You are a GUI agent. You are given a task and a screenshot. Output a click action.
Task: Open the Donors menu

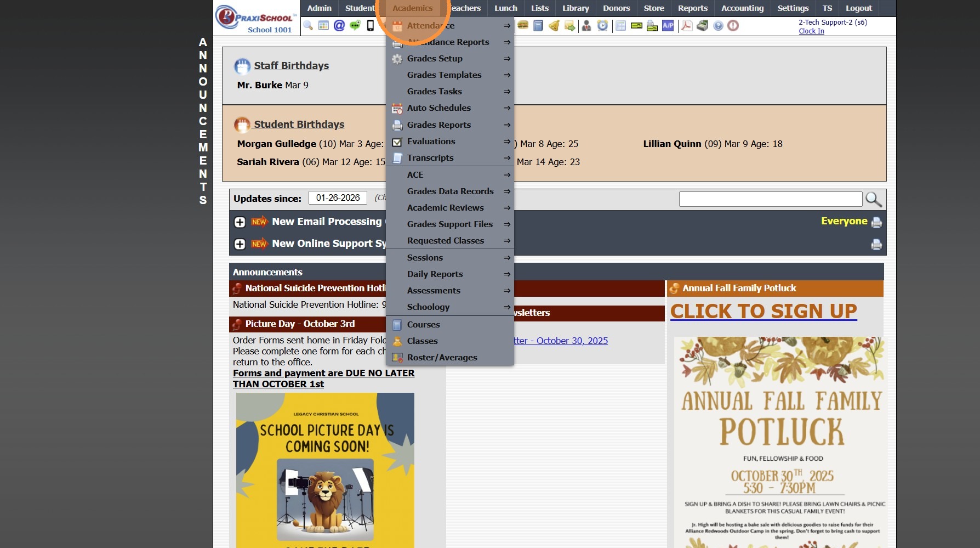point(616,8)
